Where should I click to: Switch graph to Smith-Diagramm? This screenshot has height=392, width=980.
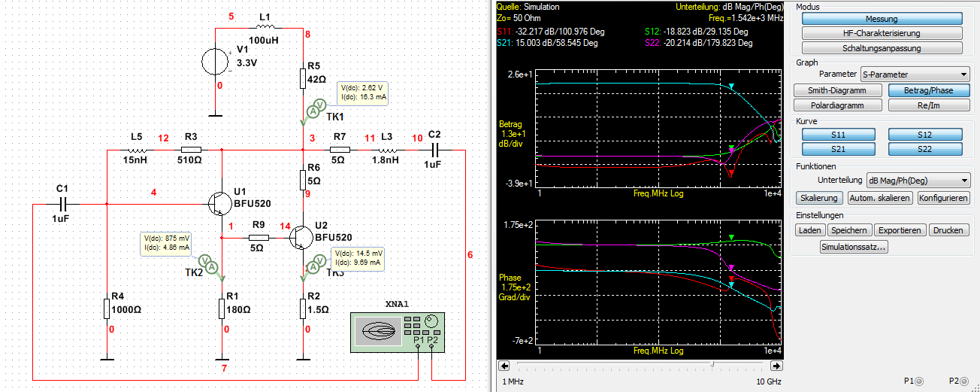click(x=838, y=90)
